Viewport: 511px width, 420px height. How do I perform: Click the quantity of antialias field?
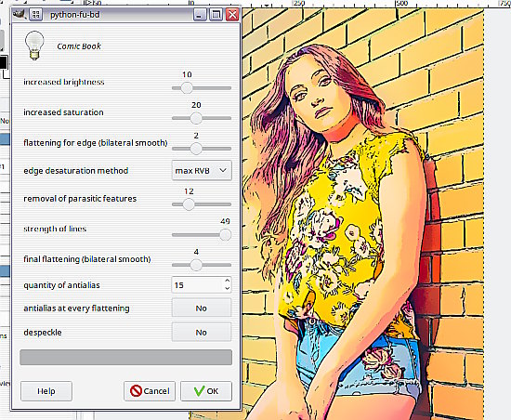click(x=197, y=285)
